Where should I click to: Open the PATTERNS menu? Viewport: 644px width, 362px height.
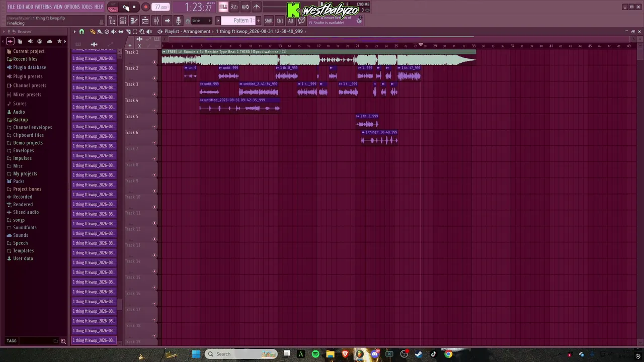pyautogui.click(x=43, y=7)
